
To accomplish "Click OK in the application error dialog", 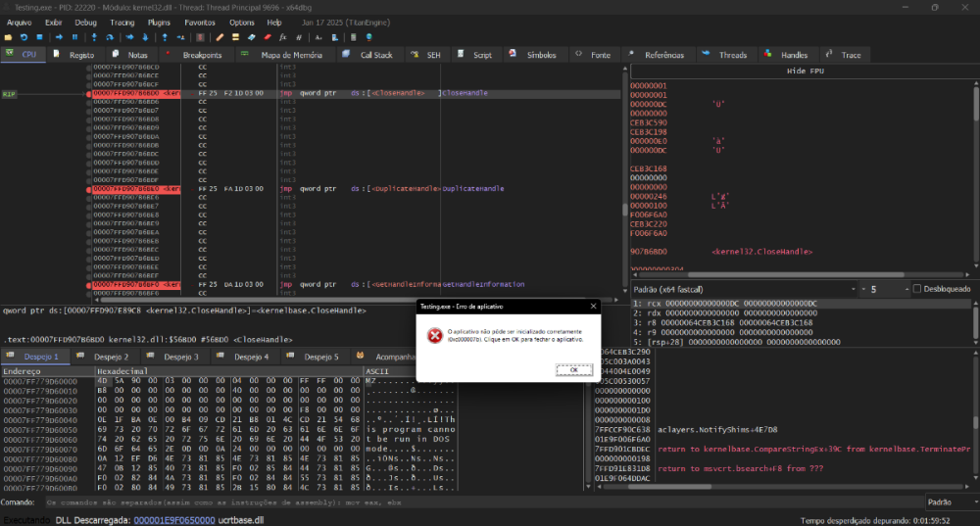I will point(573,369).
